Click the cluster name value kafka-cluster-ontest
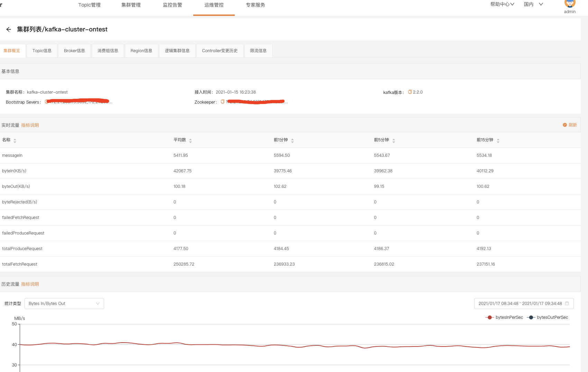 (47, 92)
